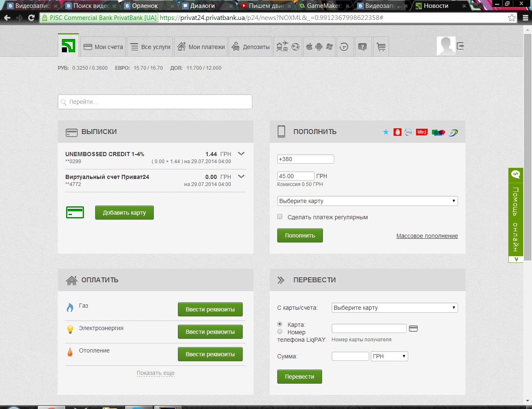Click the green PrivatBank logo home icon
Viewport: 532px width, 409px height.
(68, 46)
